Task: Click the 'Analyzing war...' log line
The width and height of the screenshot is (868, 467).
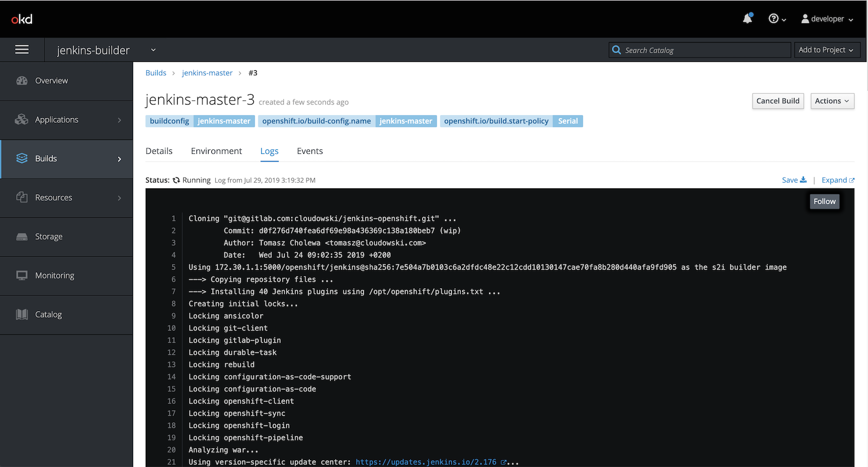Action: click(x=224, y=450)
